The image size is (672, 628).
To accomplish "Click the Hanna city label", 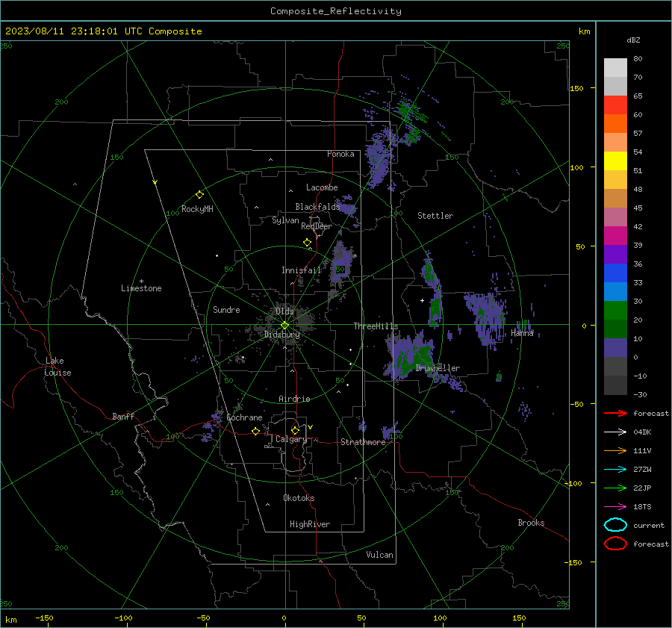I will point(522,333).
